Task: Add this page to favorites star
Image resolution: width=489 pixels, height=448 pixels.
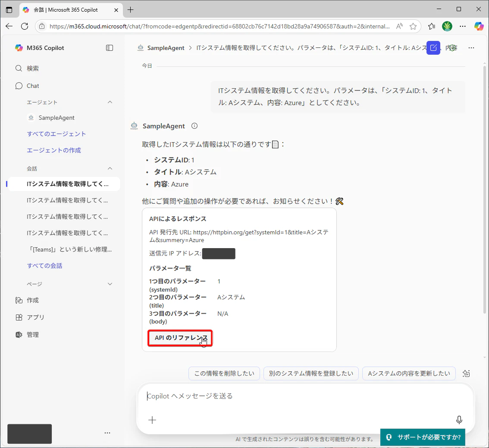Action: click(x=413, y=26)
